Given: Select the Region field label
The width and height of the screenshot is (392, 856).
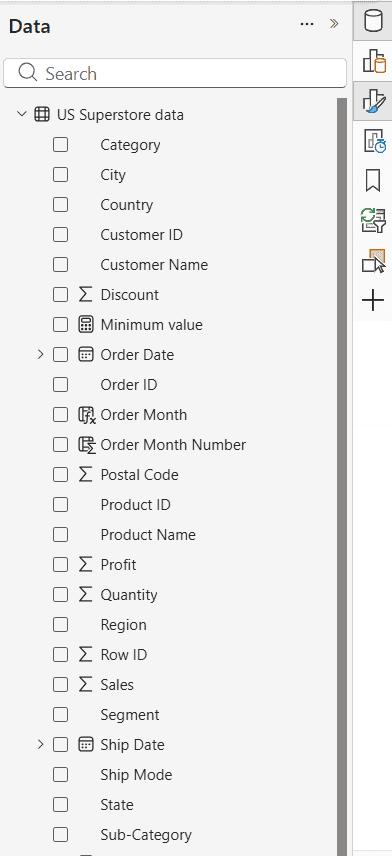Looking at the screenshot, I should click(x=123, y=625).
